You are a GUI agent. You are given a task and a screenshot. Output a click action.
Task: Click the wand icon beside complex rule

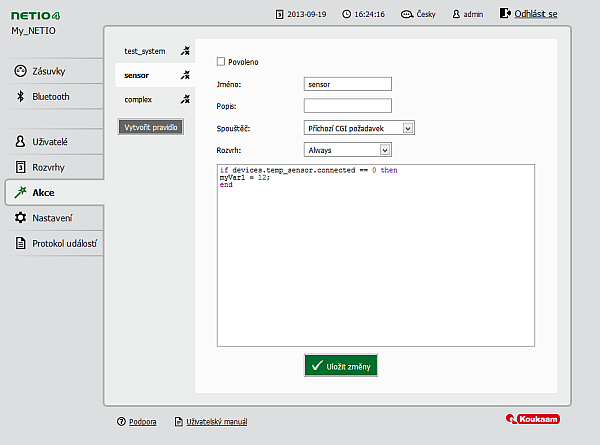(184, 100)
